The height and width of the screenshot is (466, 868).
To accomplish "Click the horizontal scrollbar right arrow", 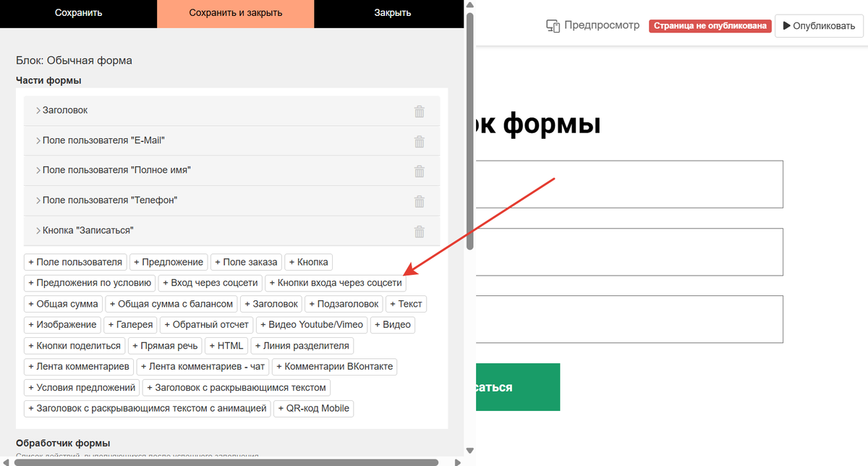I will pos(457,462).
